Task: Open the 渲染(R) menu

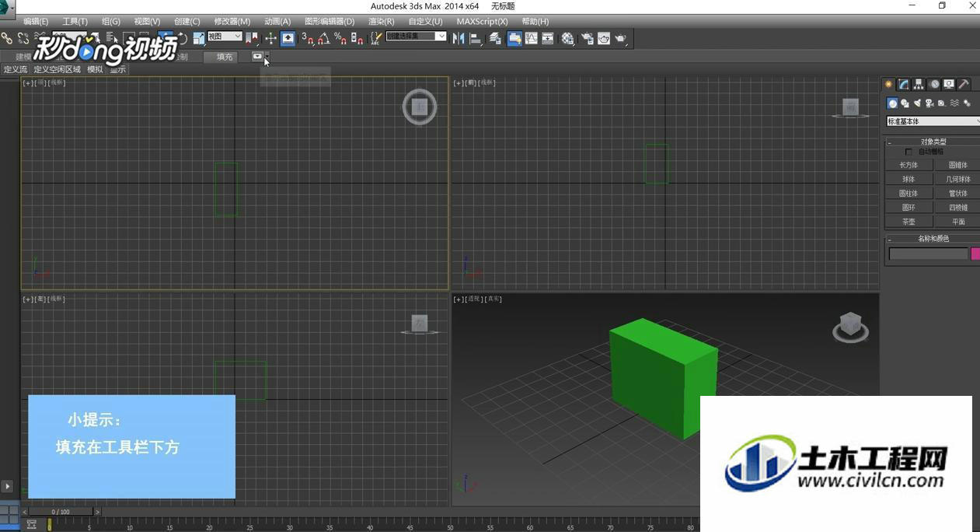Action: coord(382,21)
